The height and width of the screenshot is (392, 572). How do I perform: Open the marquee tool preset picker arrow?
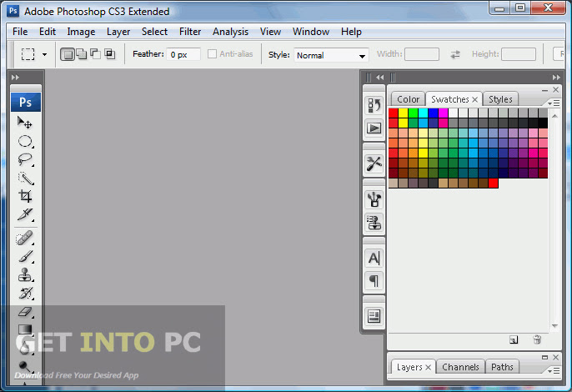tap(44, 55)
